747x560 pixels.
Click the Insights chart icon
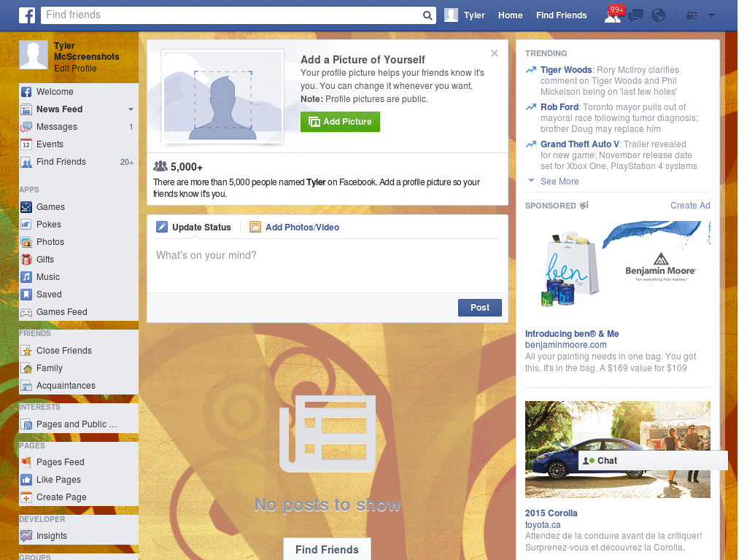[x=26, y=536]
